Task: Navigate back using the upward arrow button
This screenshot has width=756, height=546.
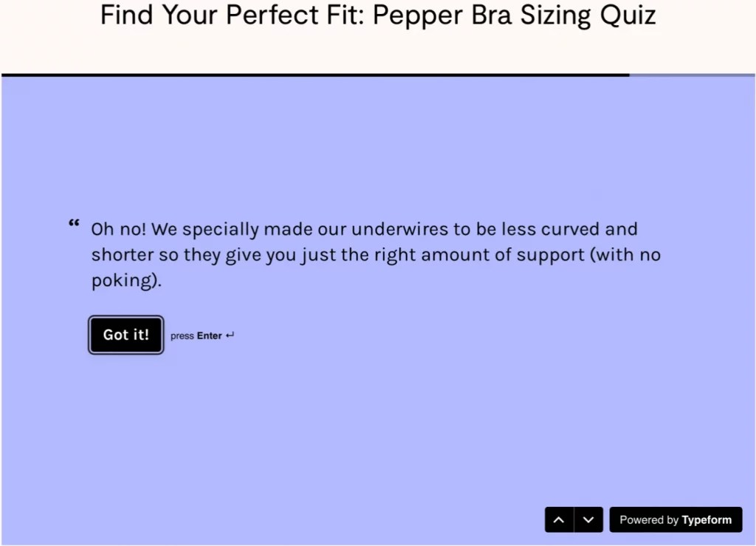Action: [559, 519]
